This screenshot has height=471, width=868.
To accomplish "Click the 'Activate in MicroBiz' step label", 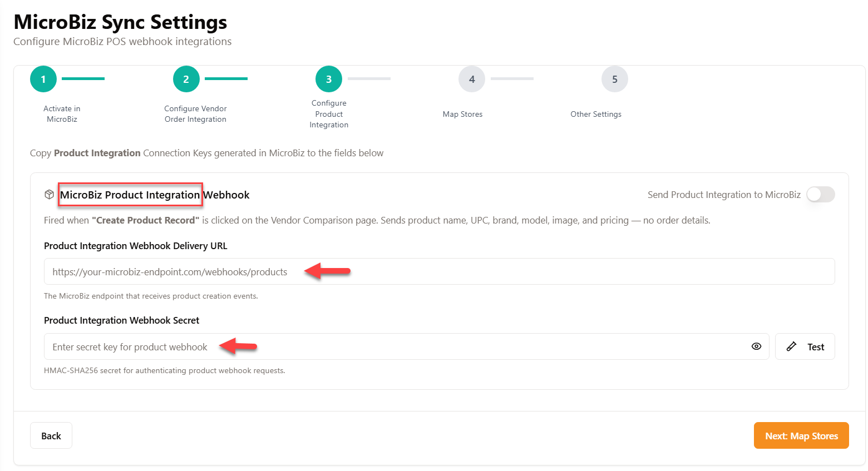I will [62, 114].
